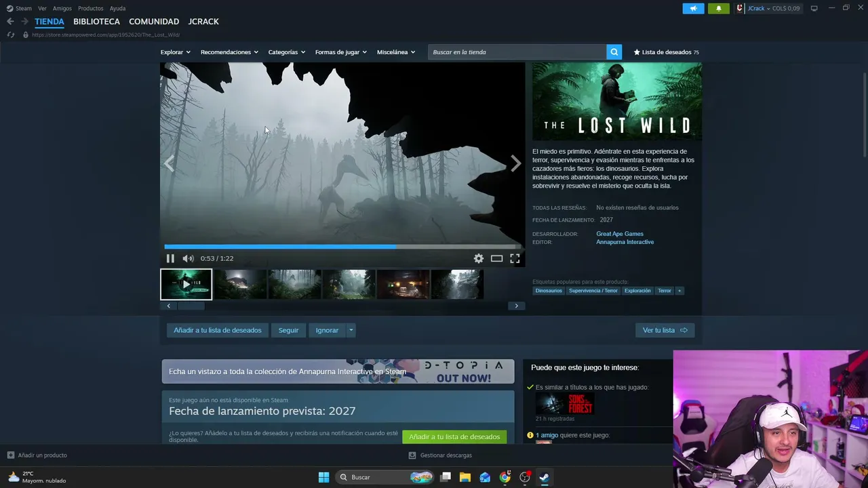Open File Explorer from the taskbar
868x488 pixels.
coord(465,477)
